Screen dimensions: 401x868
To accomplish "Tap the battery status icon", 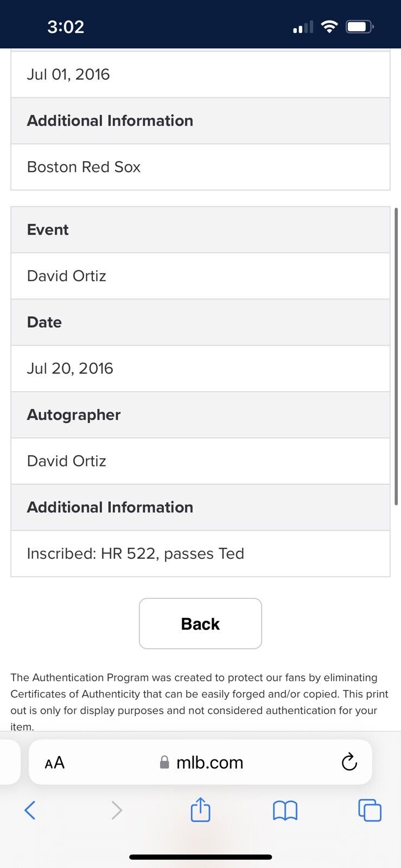I will (359, 27).
